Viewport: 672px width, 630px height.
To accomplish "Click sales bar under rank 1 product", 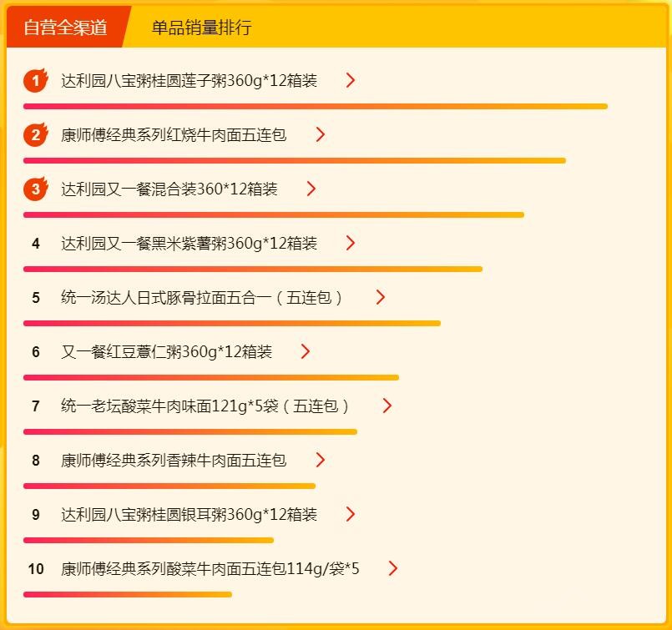I will pos(315,107).
